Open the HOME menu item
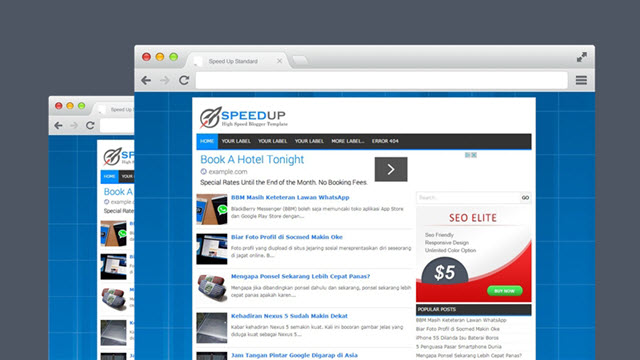 207,141
